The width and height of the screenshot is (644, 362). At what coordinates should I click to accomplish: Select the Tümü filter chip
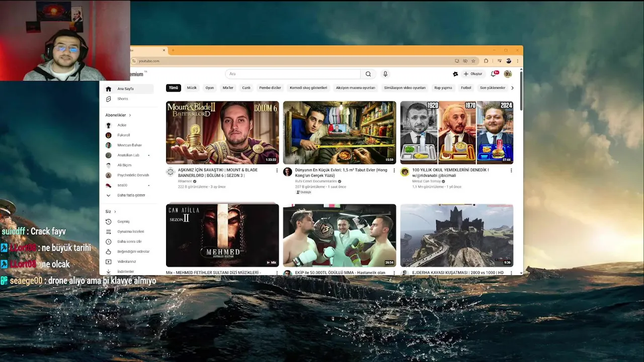coord(174,88)
